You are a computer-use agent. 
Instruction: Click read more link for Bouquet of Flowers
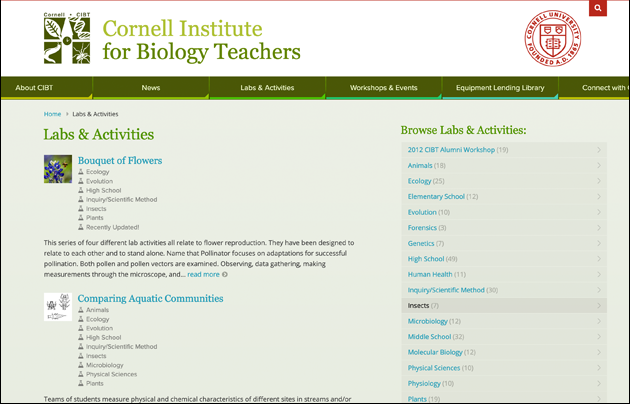[203, 275]
